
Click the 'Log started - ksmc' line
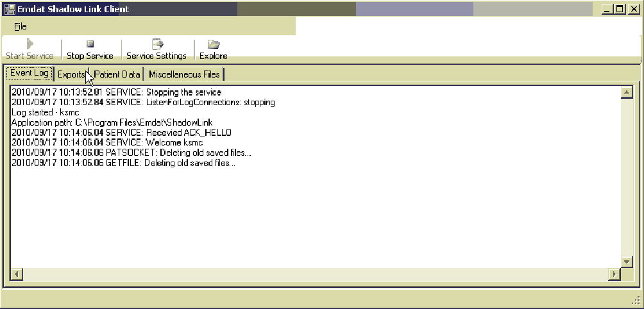tap(46, 112)
